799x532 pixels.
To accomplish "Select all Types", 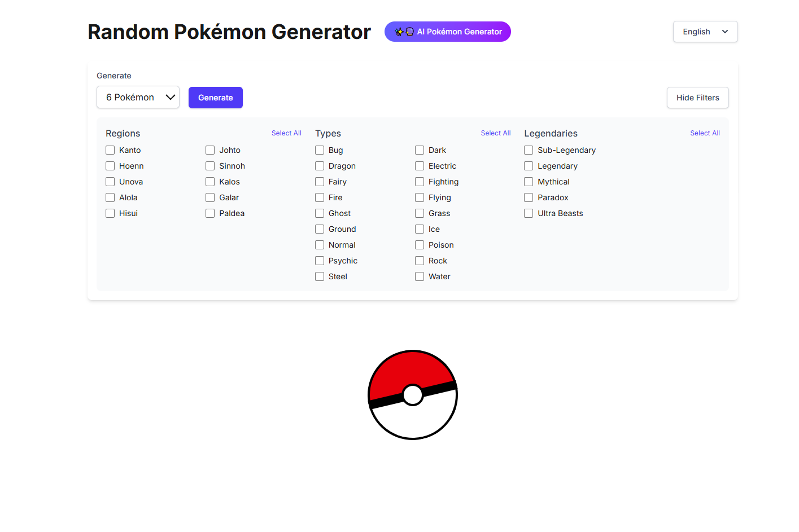I will click(x=496, y=133).
